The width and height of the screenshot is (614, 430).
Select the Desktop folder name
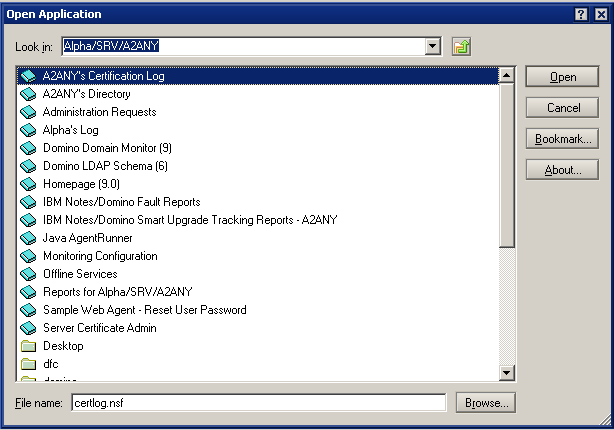(x=63, y=346)
